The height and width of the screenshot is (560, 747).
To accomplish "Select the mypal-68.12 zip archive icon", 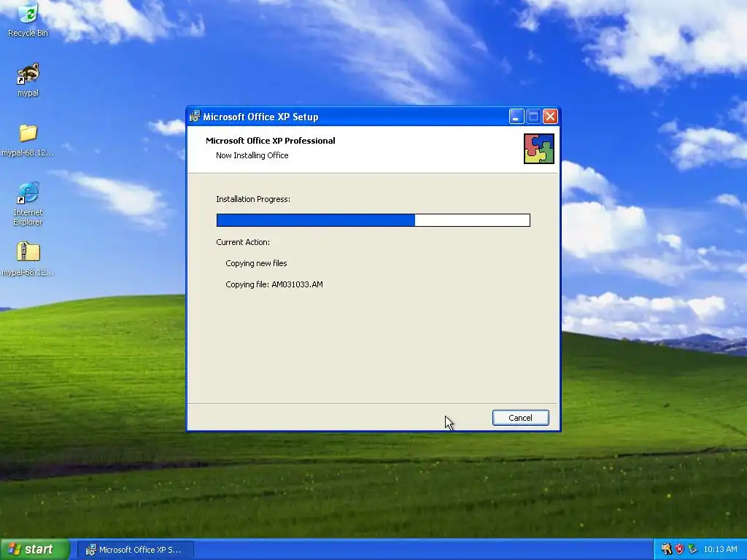I will point(28,259).
